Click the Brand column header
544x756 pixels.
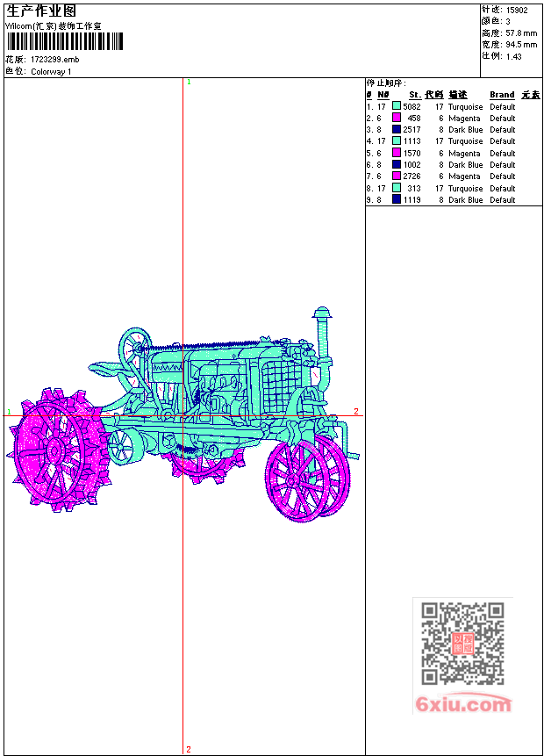coord(502,95)
